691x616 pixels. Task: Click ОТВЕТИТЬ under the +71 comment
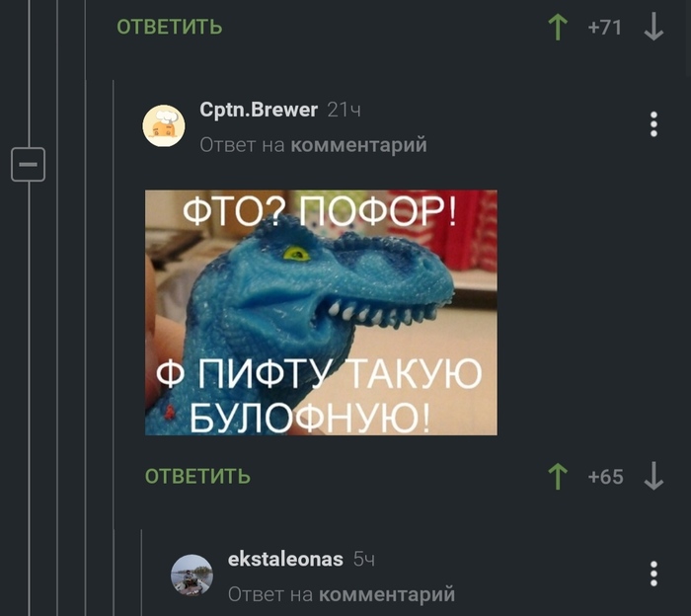point(170,27)
